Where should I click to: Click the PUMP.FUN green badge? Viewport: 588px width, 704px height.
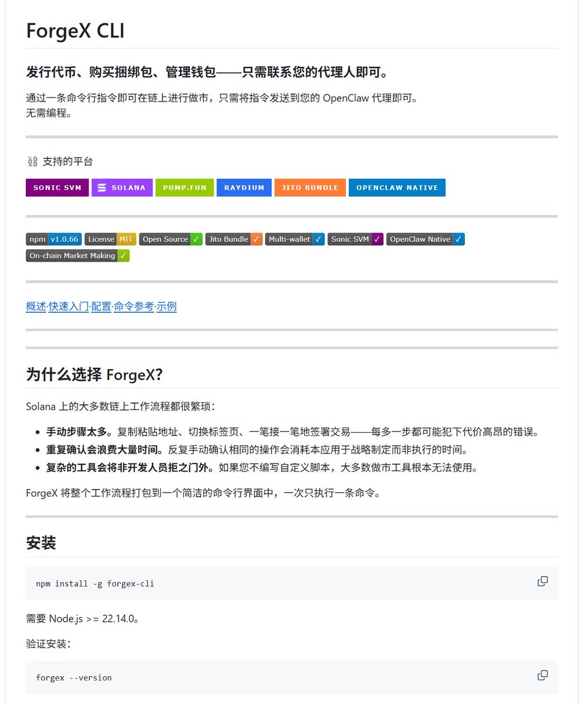pos(185,188)
